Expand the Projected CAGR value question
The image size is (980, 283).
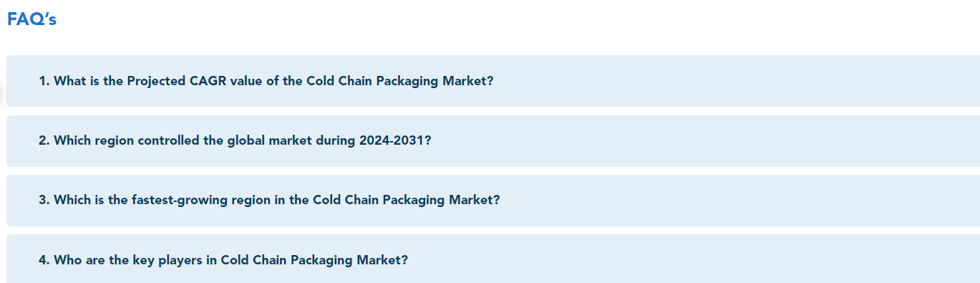(x=493, y=81)
